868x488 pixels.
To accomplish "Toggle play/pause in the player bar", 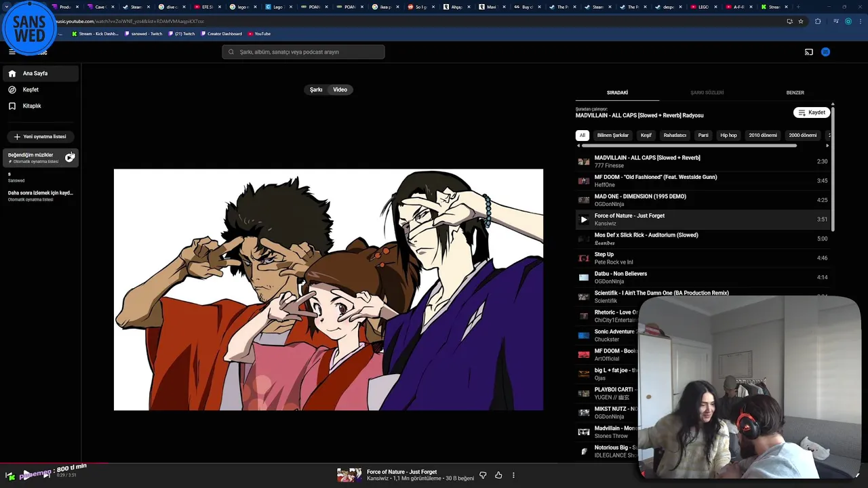I will [26, 474].
